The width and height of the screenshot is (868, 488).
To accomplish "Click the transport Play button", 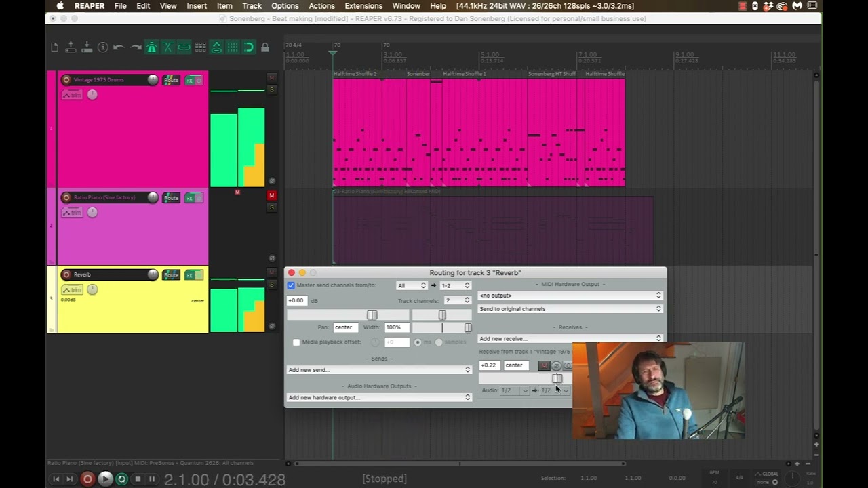I will pos(105,479).
